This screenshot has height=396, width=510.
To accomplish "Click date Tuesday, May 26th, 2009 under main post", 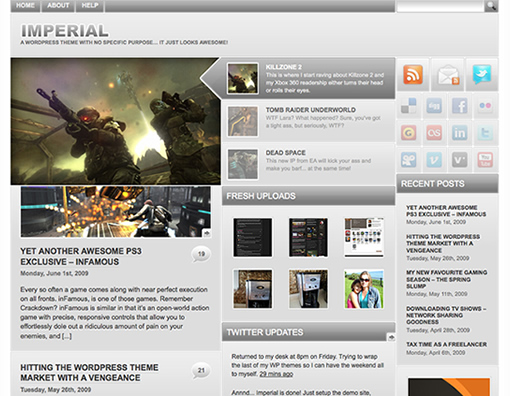I will [56, 390].
